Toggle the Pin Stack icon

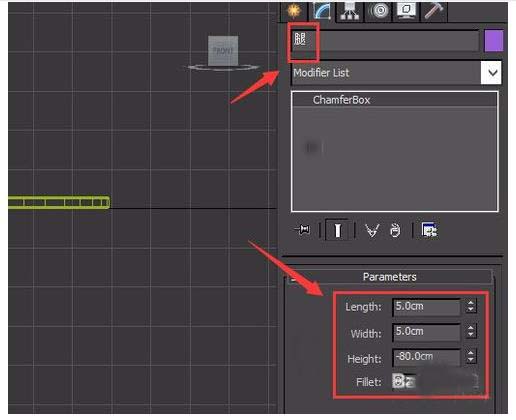[303, 230]
